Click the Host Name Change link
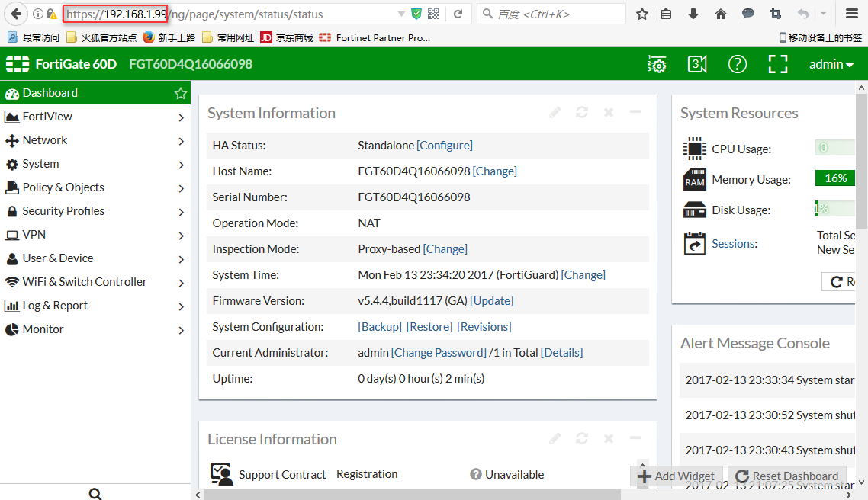Viewport: 868px width, 500px height. (x=495, y=171)
